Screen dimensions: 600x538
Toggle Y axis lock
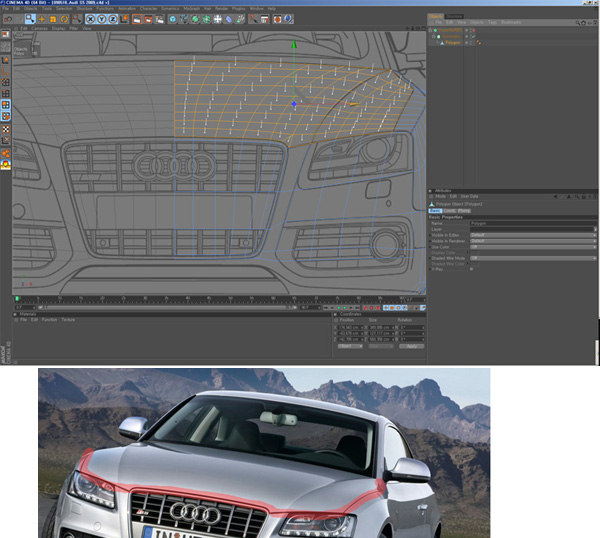pos(101,19)
